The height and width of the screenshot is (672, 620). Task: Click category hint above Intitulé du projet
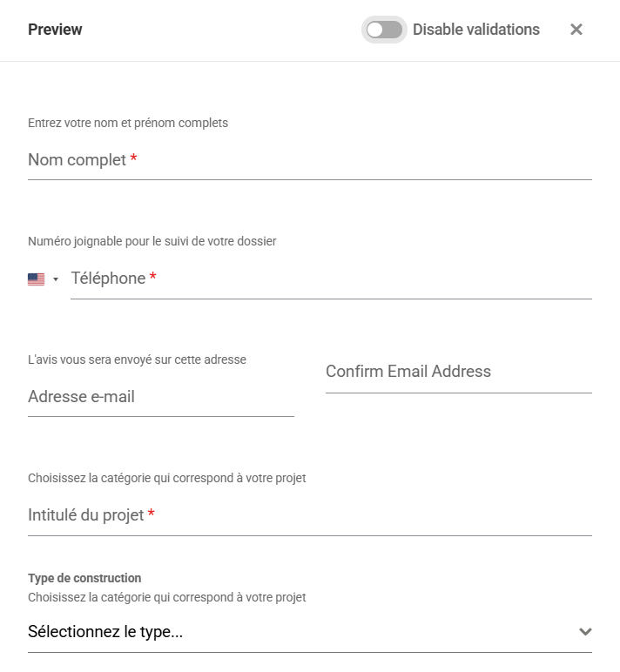click(166, 478)
